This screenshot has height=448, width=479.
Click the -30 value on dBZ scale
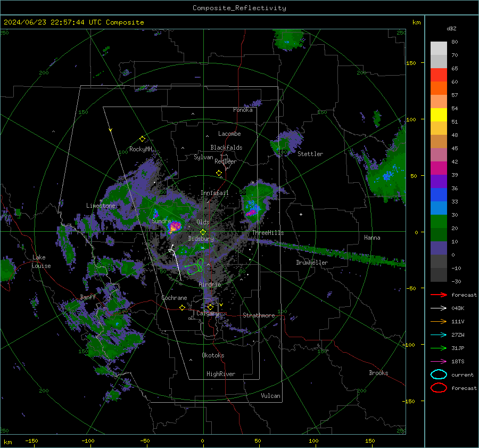point(456,281)
